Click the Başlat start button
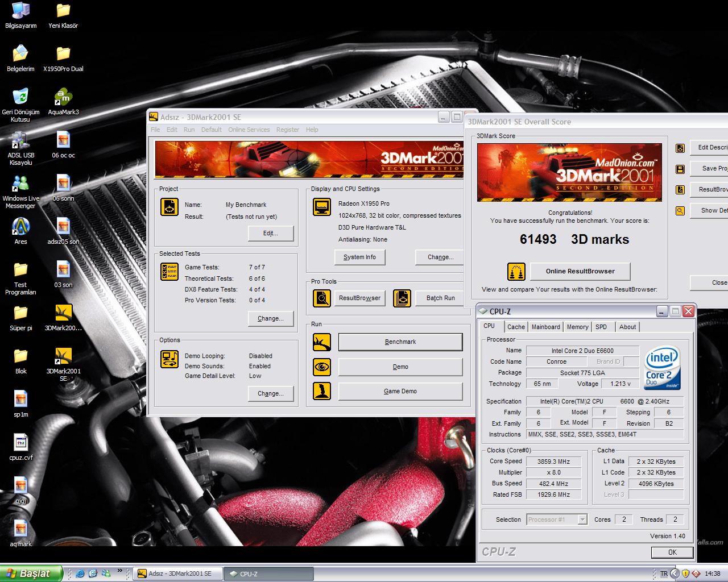 (x=31, y=573)
